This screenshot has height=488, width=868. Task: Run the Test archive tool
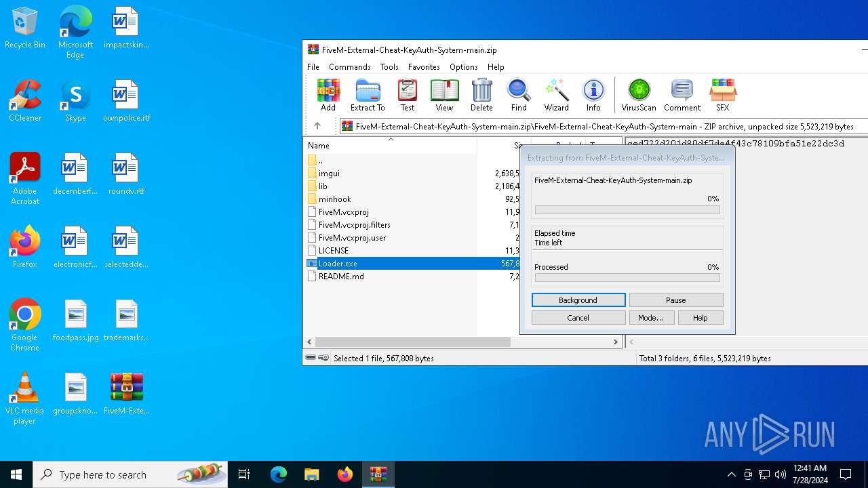pyautogui.click(x=408, y=95)
